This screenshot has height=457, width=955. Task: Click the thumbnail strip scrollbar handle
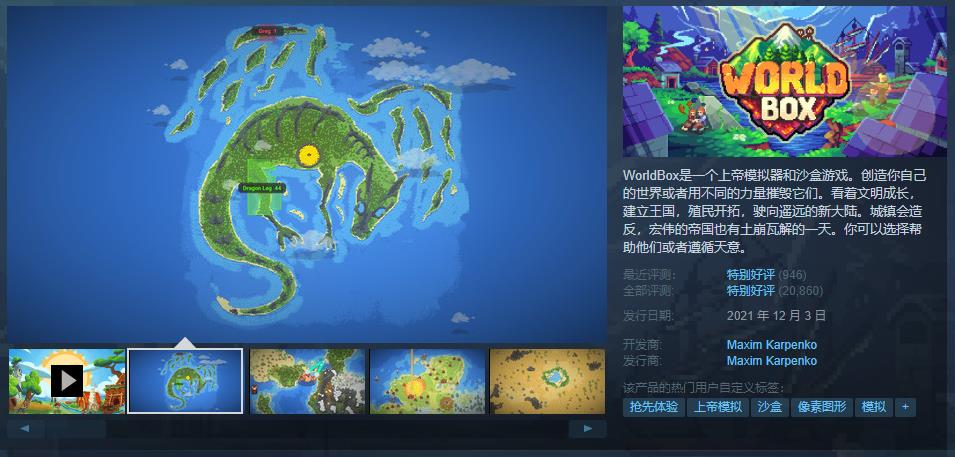[x=76, y=428]
